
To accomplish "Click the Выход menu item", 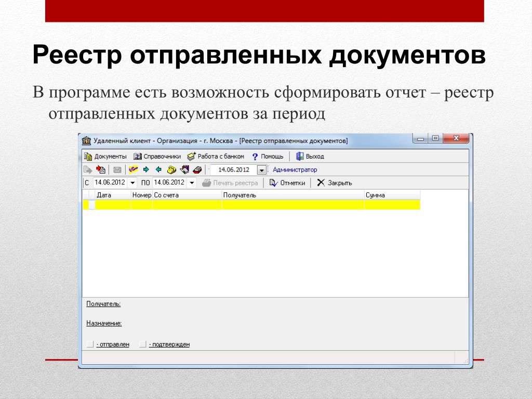I will 310,156.
